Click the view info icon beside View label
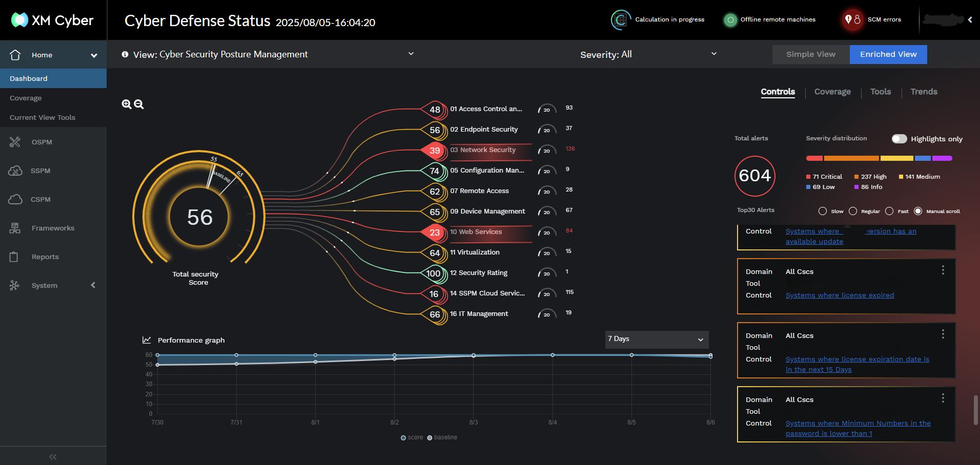This screenshot has width=980, height=465. [125, 54]
